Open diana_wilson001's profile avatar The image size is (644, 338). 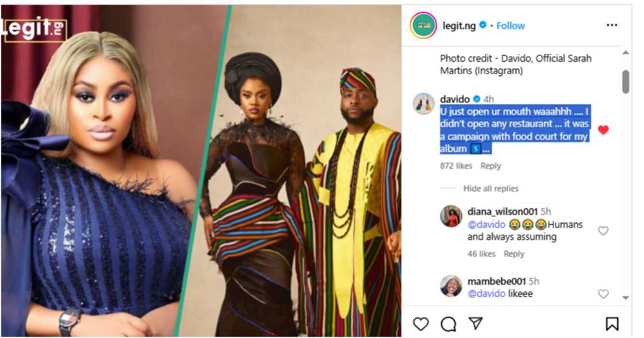(x=451, y=216)
